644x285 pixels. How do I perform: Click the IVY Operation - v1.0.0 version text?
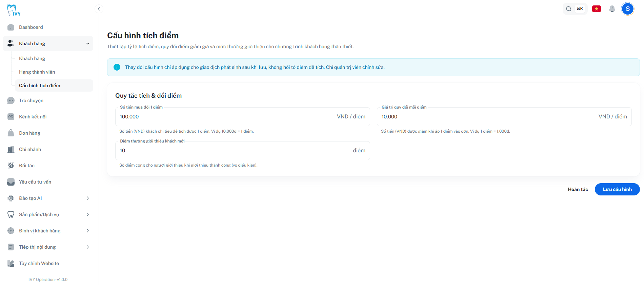(x=48, y=280)
